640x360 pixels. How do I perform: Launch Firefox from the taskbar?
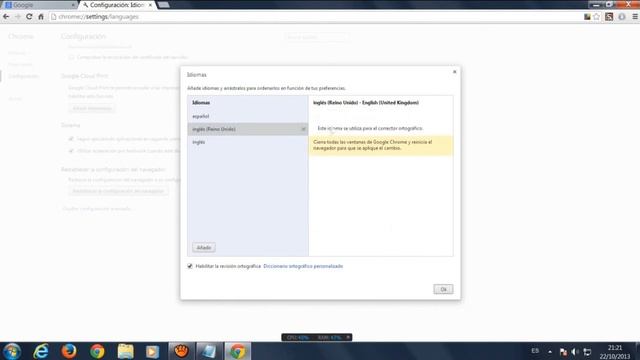[69, 351]
